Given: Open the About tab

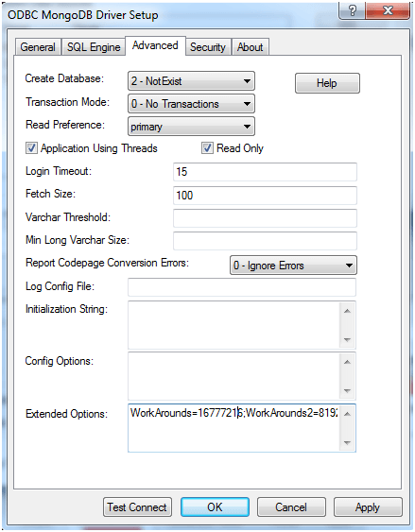Looking at the screenshot, I should (x=251, y=47).
